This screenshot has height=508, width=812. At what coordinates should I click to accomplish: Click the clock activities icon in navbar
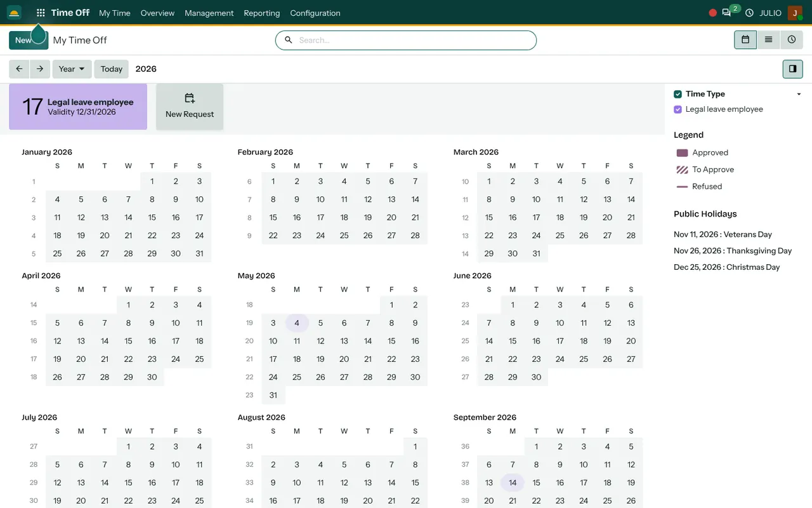[x=749, y=13]
